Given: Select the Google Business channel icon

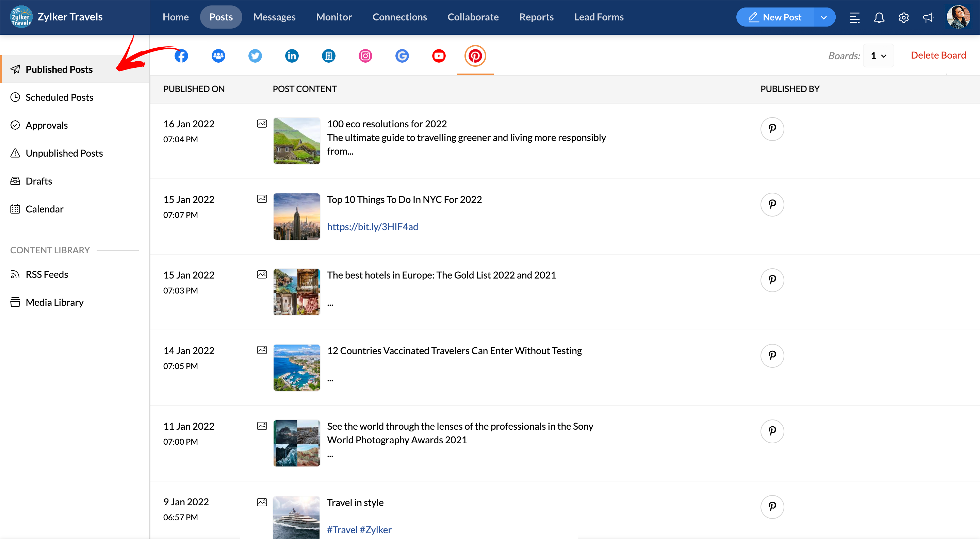Looking at the screenshot, I should coord(402,56).
